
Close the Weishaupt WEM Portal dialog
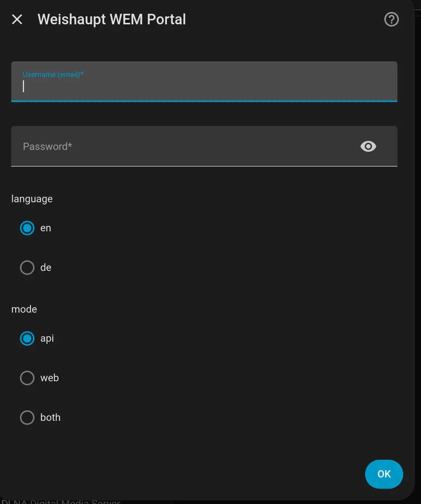(17, 19)
